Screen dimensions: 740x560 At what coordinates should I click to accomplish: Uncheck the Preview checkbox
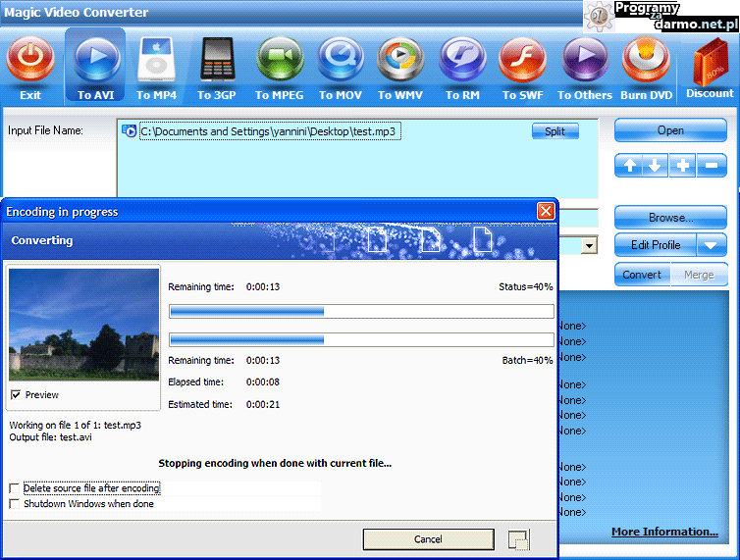tap(15, 395)
